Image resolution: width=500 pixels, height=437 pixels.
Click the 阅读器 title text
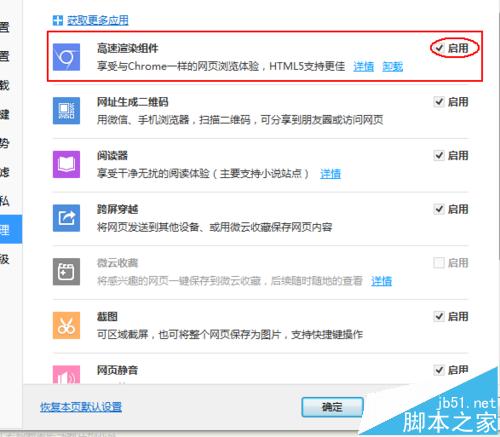pyautogui.click(x=112, y=156)
